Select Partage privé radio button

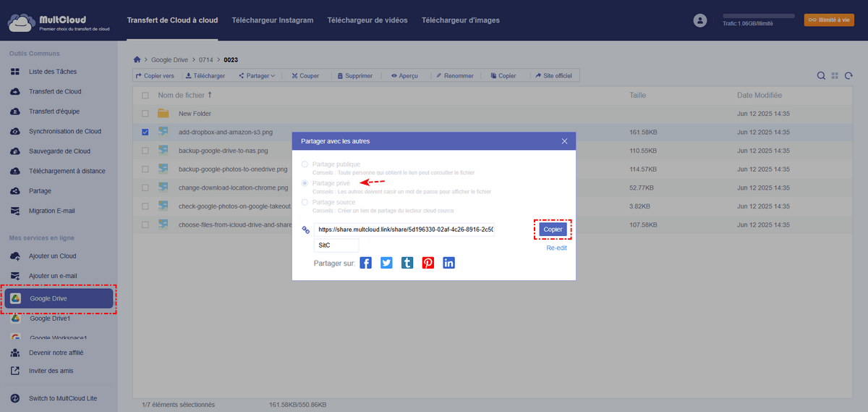click(305, 183)
